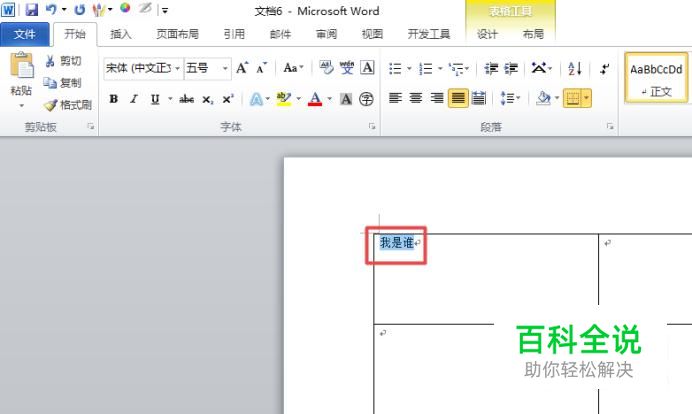Switch to the 引用 References tab

234,34
